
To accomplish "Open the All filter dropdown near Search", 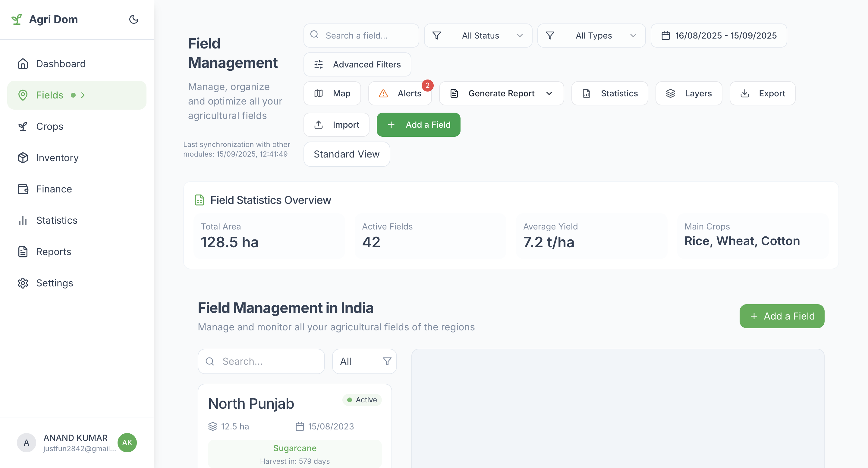I will (364, 361).
